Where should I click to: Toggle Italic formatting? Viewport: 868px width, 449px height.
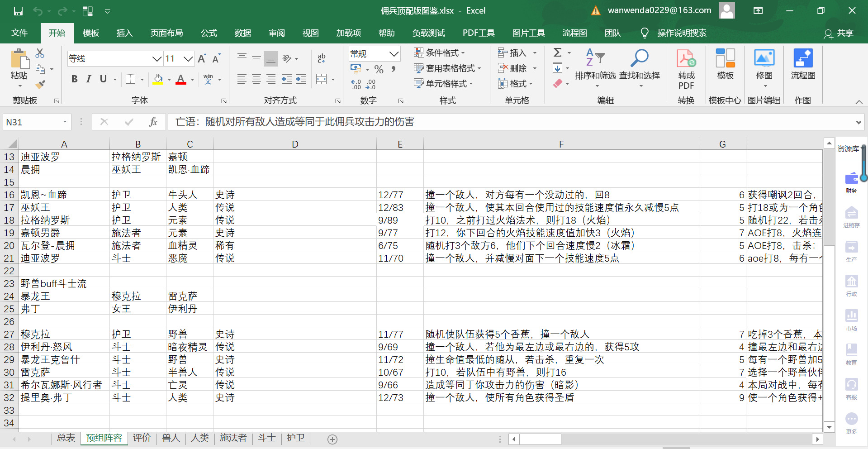pos(89,79)
